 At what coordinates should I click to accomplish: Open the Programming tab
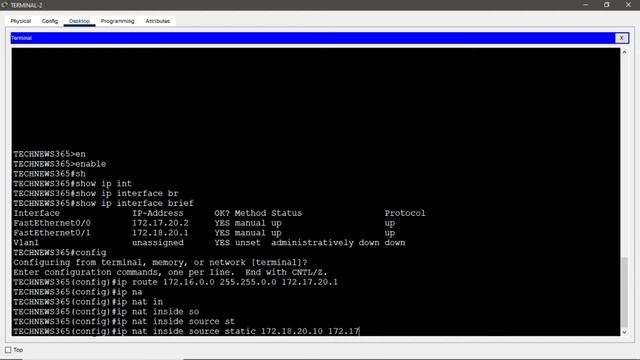tap(118, 21)
